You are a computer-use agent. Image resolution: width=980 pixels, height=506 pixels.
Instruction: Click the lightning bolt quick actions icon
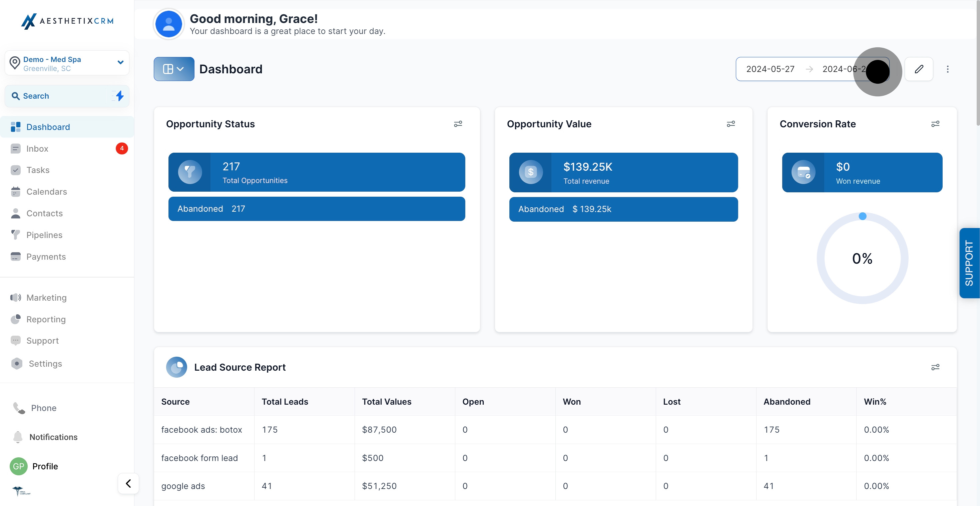(119, 96)
